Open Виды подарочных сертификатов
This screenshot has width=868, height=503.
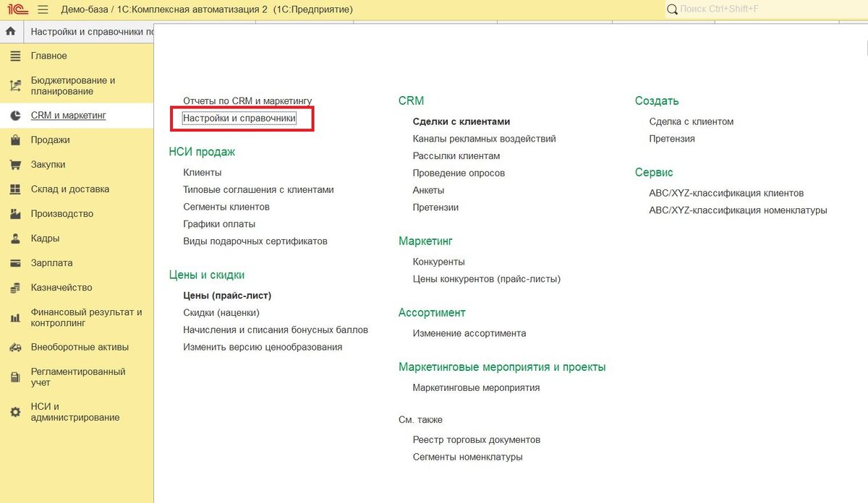click(x=255, y=241)
